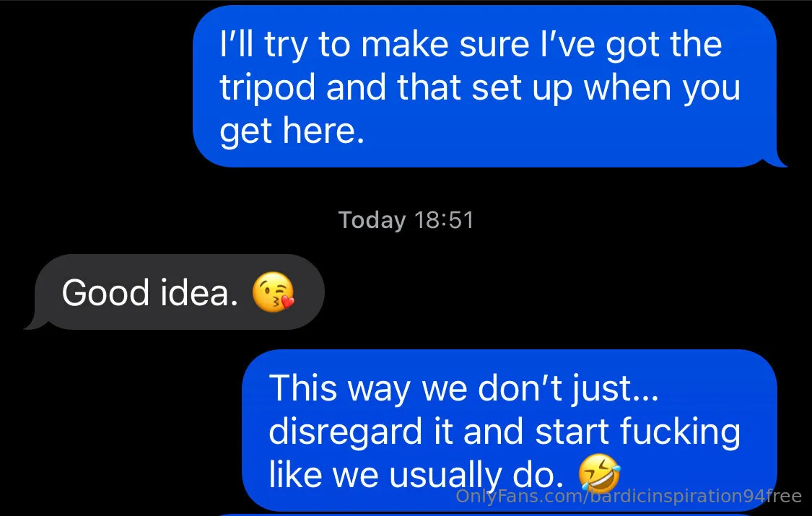Screen dimensions: 812x516
Task: Click the word "Good" in the gray bubble
Action: [105, 293]
